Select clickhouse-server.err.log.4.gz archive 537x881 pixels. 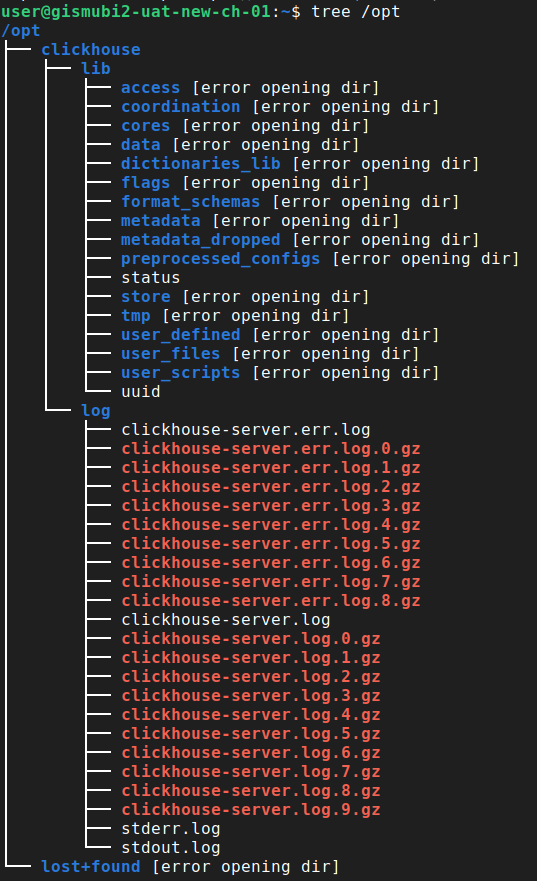coord(271,525)
